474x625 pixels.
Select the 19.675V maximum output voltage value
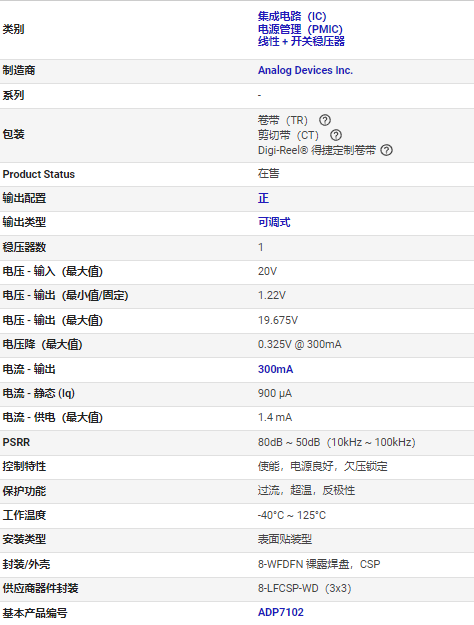pos(277,320)
